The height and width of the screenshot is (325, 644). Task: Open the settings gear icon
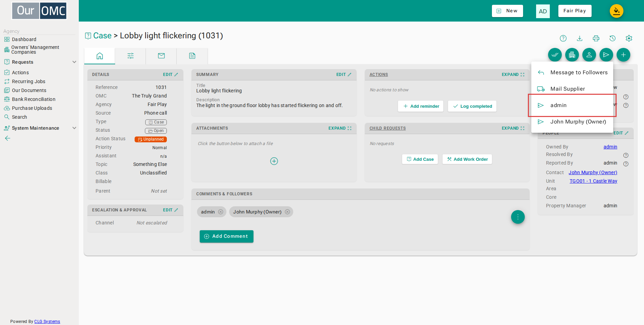click(629, 38)
